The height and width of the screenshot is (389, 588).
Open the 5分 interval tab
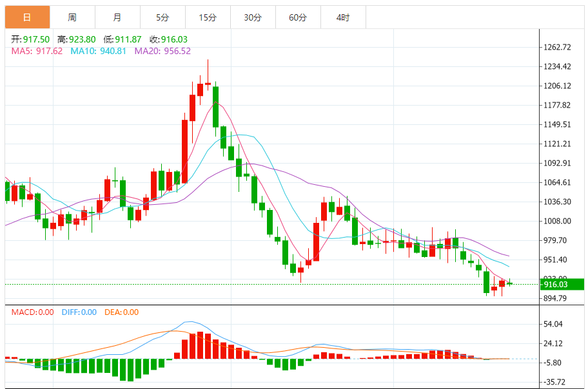pyautogui.click(x=162, y=17)
